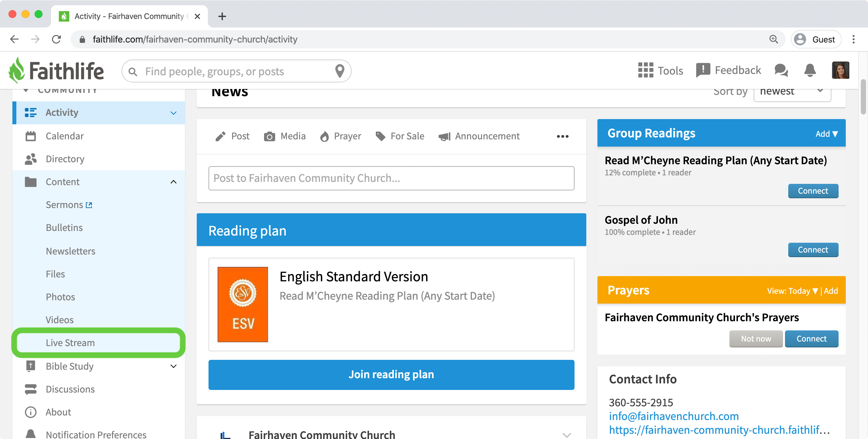Open the notifications bell

[810, 70]
